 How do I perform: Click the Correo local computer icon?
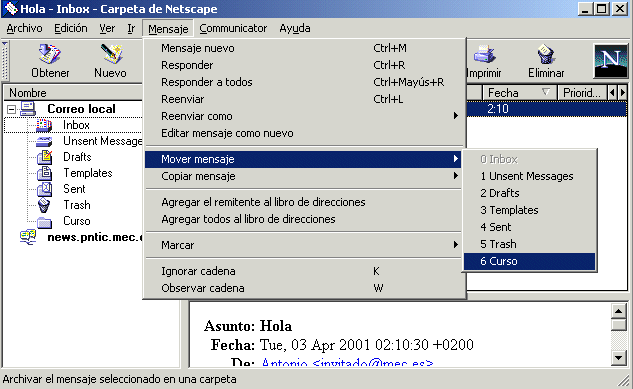(x=28, y=109)
